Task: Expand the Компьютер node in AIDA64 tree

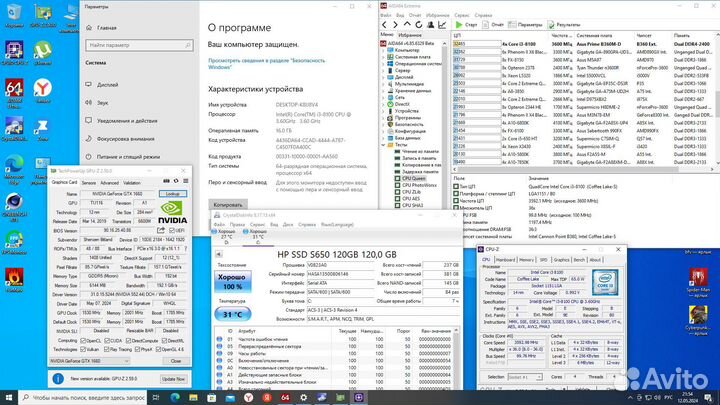Action: pos(385,50)
